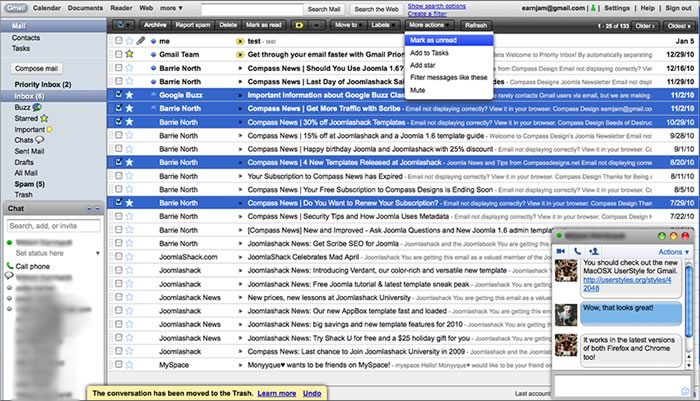Click the importance marker on the test email

pos(240,41)
